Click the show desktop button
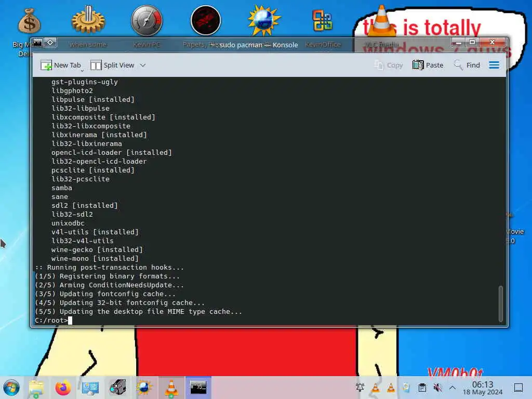 point(518,388)
